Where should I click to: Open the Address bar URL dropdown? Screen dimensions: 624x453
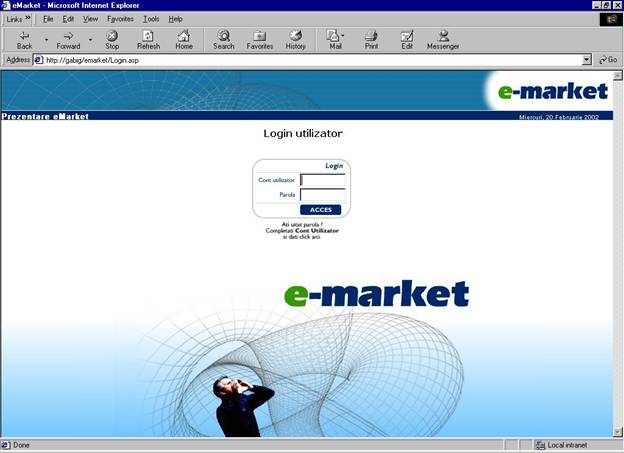pyautogui.click(x=587, y=60)
